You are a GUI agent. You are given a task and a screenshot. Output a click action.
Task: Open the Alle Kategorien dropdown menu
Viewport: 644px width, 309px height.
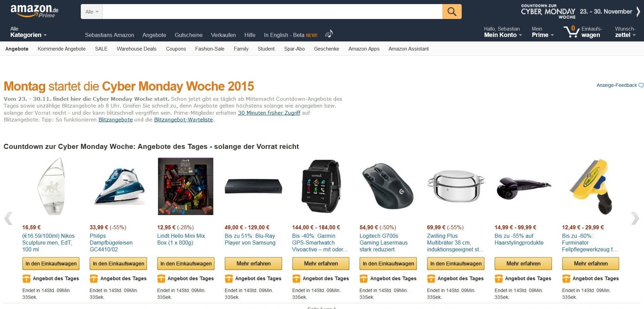click(x=29, y=32)
